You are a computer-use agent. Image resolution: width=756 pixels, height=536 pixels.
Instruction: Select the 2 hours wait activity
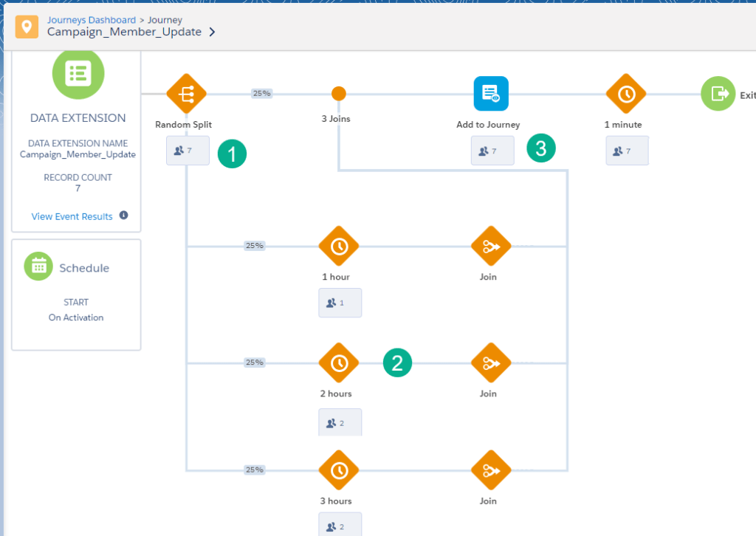click(338, 363)
